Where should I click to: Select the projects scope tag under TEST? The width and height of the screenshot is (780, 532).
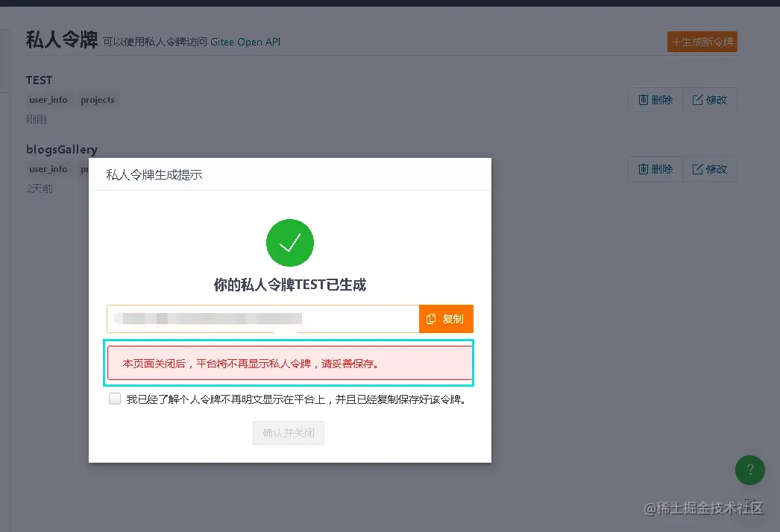point(97,99)
